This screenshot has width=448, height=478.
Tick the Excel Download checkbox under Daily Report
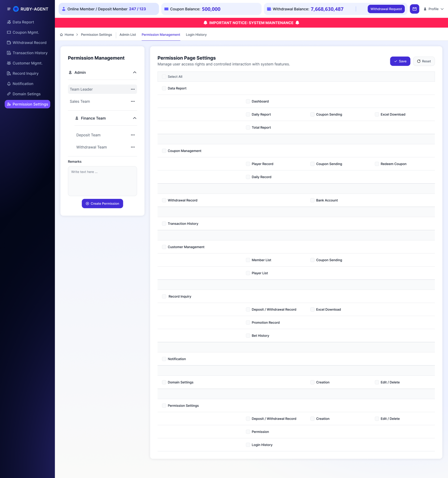point(377,114)
